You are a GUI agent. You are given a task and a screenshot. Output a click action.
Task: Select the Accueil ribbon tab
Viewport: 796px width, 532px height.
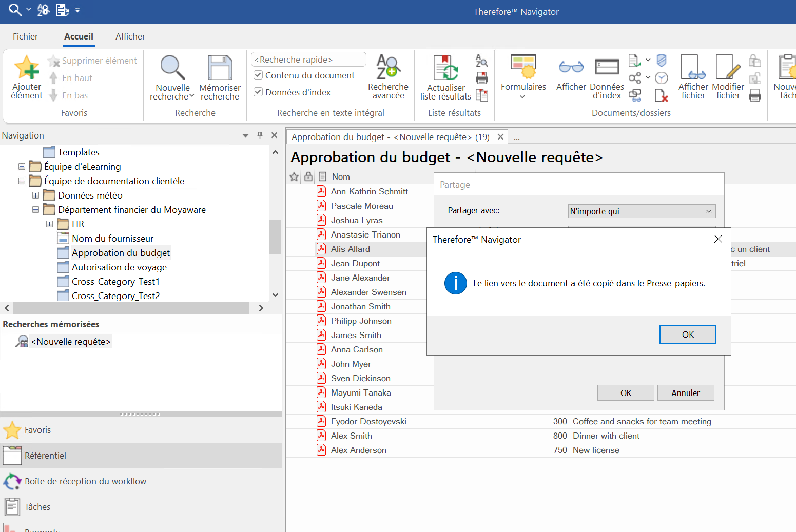coord(79,36)
